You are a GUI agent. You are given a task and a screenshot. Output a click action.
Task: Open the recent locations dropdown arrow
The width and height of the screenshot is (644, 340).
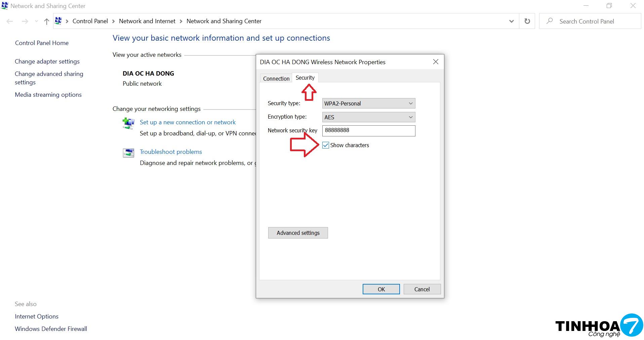click(x=36, y=22)
